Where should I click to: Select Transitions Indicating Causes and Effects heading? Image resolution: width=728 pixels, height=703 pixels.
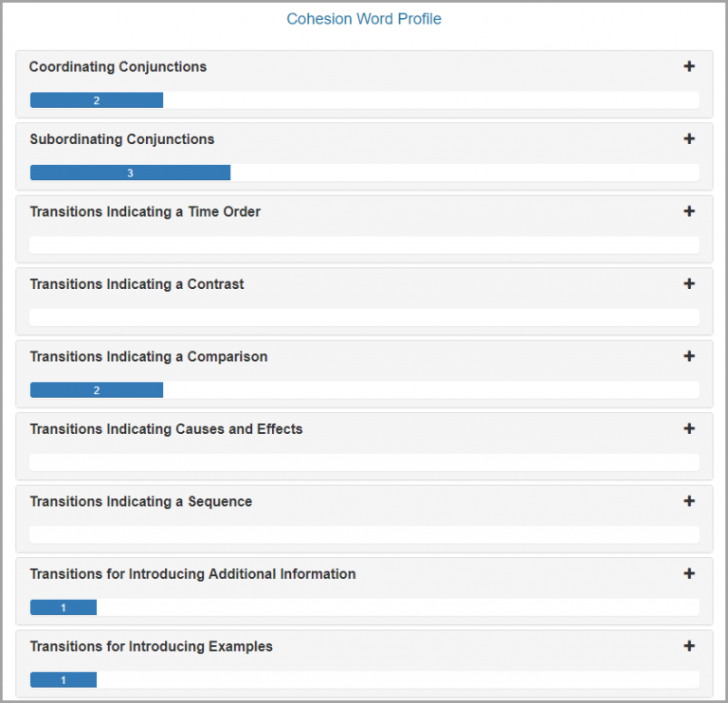[166, 429]
